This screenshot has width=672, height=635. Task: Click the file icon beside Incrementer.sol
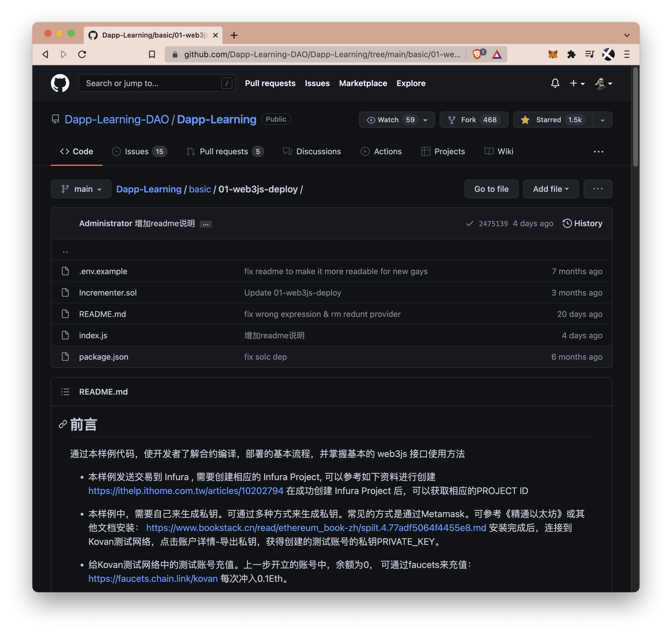[65, 292]
